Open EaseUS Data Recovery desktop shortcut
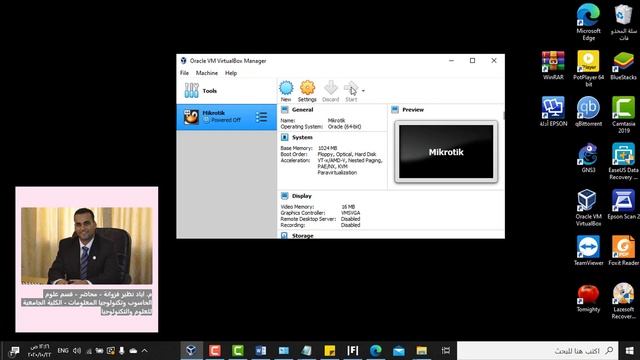 coord(623,161)
